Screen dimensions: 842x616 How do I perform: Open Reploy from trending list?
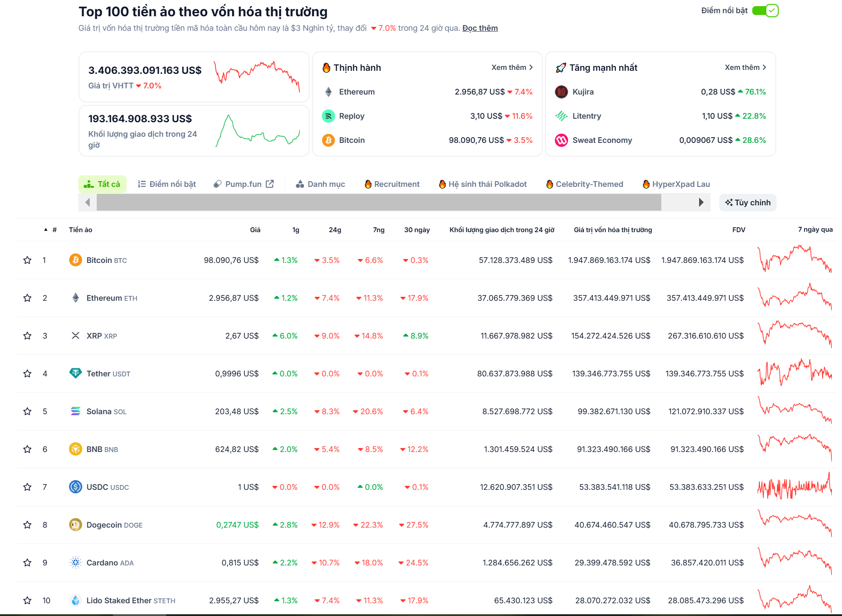(352, 116)
